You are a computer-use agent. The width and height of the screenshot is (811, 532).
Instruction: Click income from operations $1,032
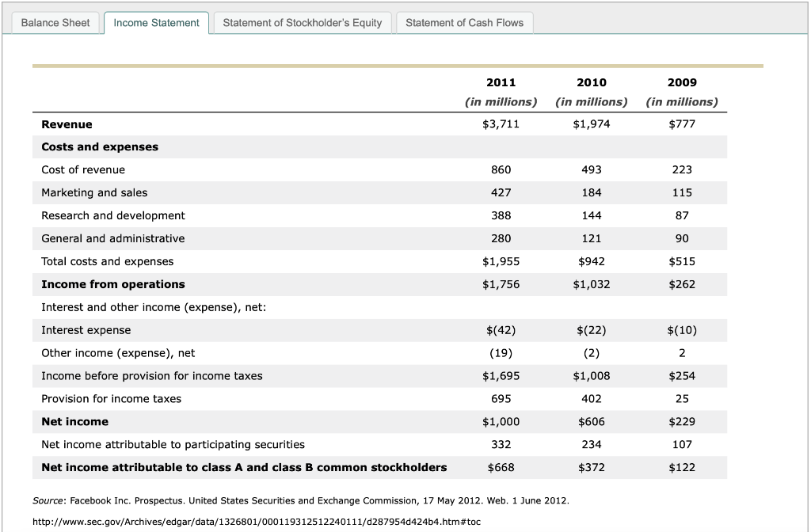(591, 284)
